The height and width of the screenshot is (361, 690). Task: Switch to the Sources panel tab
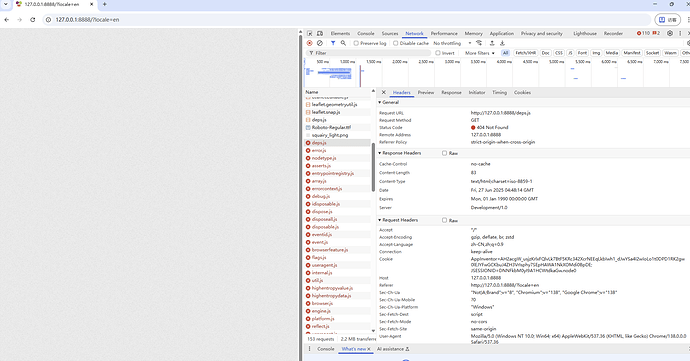coord(390,33)
